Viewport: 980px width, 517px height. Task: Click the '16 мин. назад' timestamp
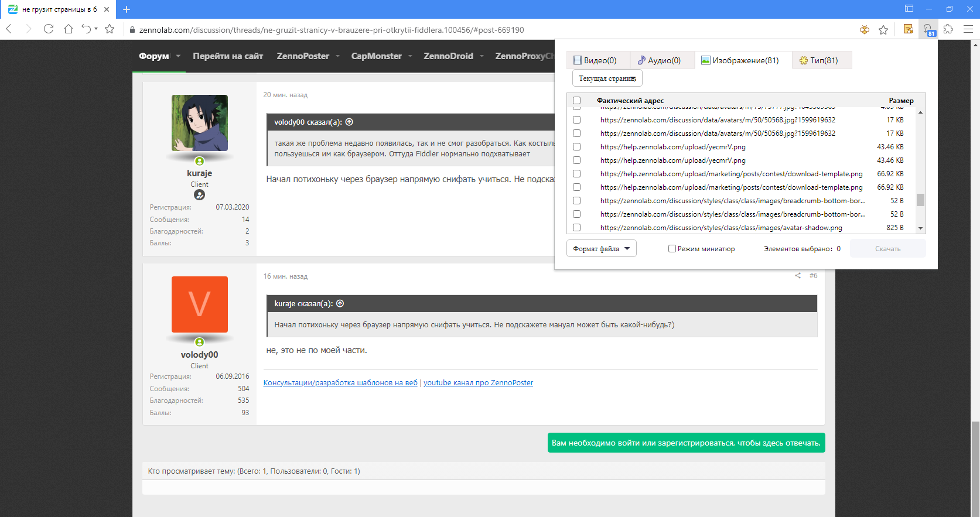(285, 276)
